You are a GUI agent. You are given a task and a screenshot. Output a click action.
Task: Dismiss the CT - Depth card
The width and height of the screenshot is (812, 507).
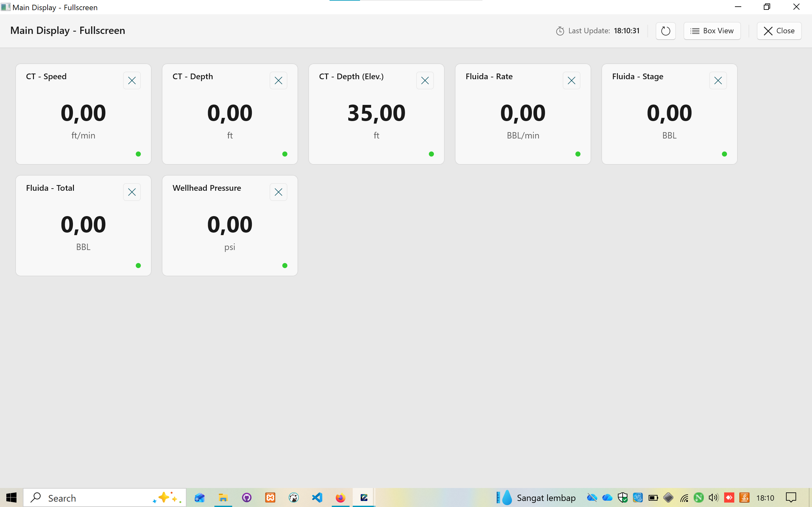(x=278, y=80)
